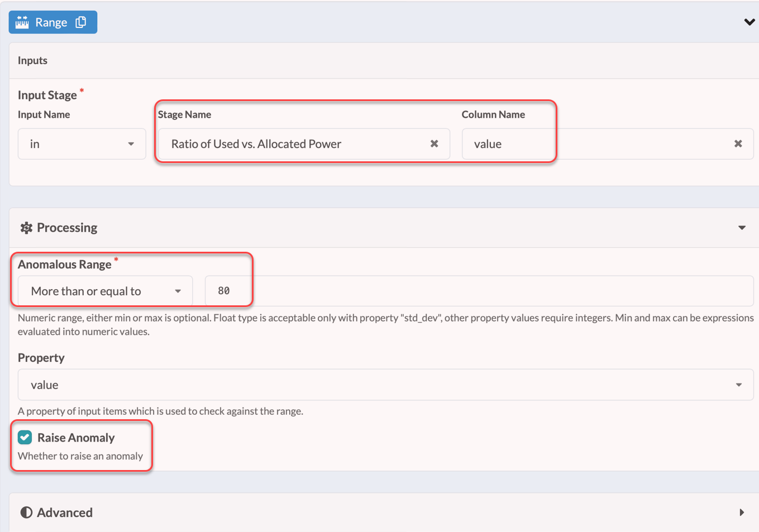759x532 pixels.
Task: Click the Processing gear icon
Action: 26,228
